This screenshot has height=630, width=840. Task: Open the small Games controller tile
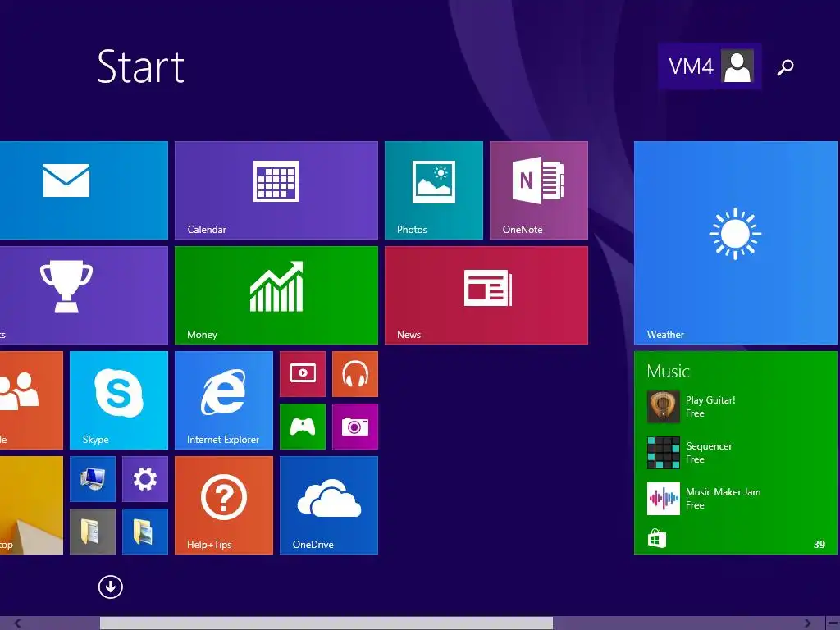303,427
